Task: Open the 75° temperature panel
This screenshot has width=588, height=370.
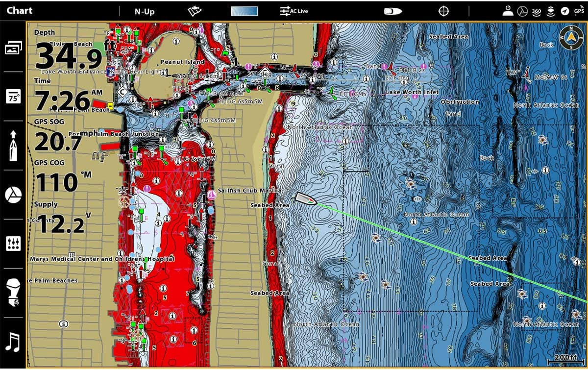Action: (13, 98)
